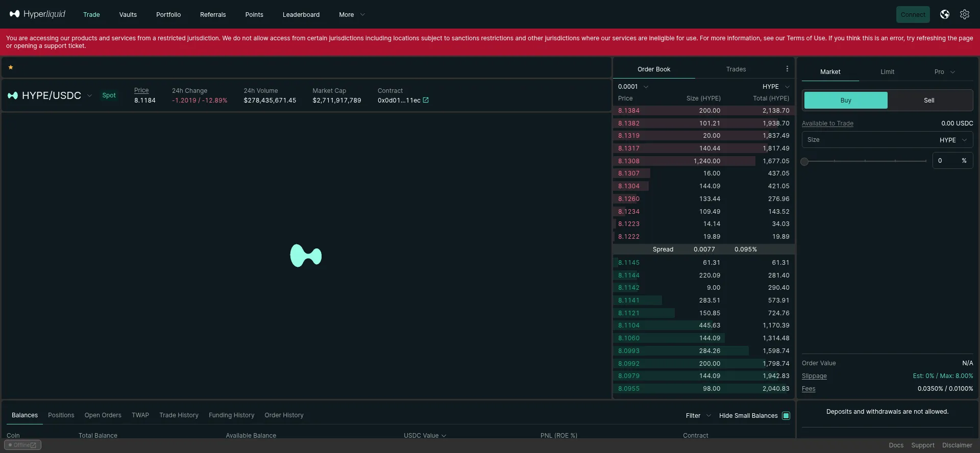Screen dimensions: 980x453
Task: Click the size percentage slider handle
Action: 804,162
